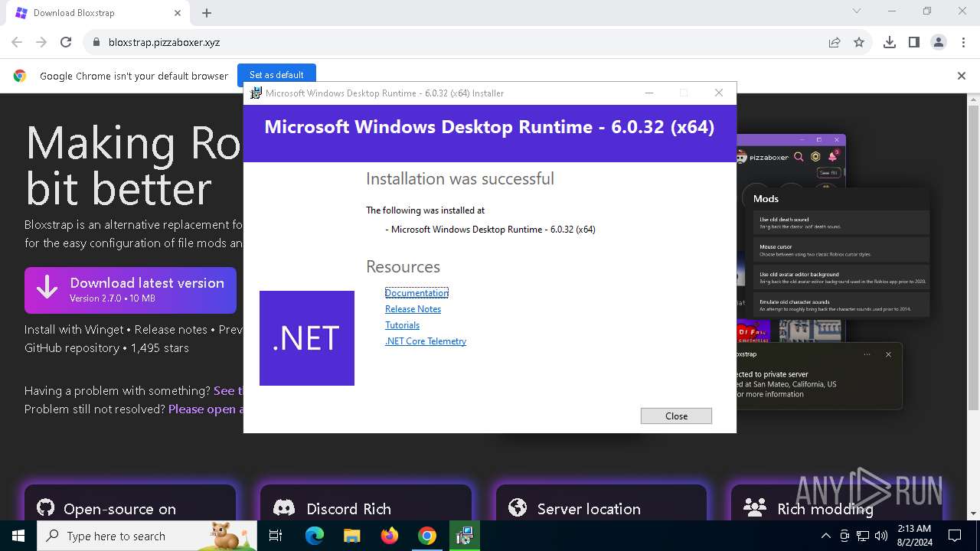The image size is (980, 551).
Task: Open volume control in system tray
Action: coord(881,536)
